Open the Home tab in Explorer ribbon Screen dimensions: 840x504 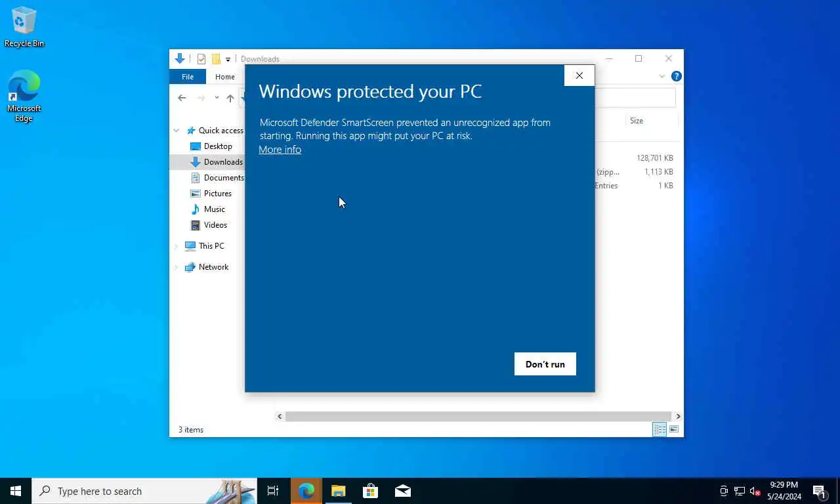tap(224, 77)
